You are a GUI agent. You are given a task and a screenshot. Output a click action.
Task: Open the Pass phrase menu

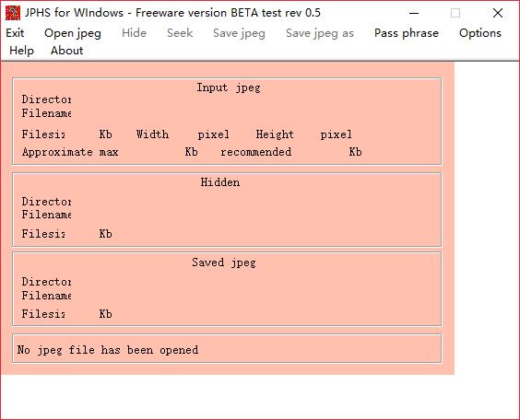point(407,33)
